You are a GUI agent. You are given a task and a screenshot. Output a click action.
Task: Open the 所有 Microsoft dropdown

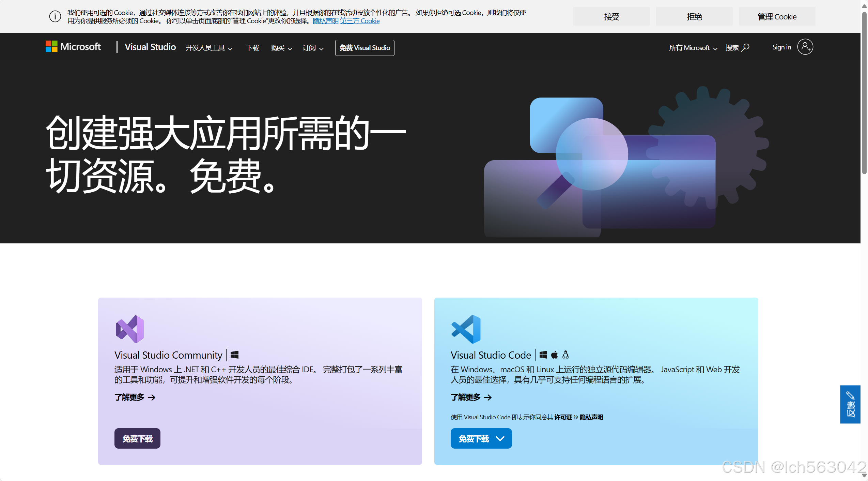[x=693, y=48]
